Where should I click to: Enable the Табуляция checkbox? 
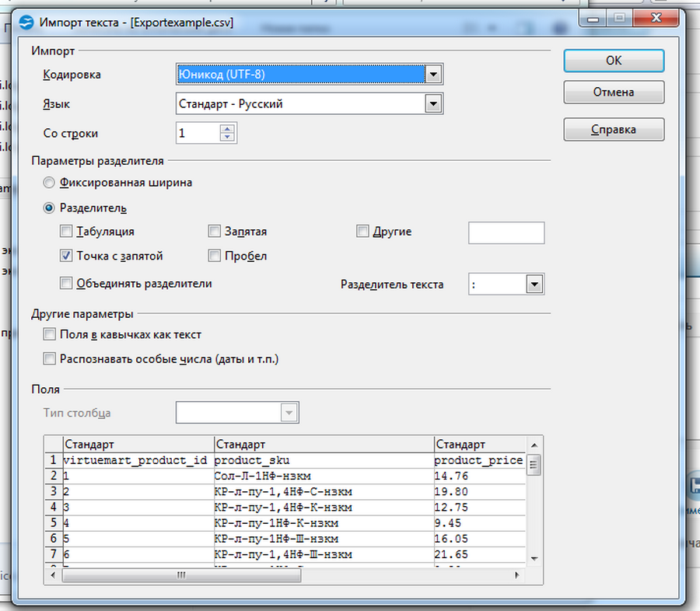[67, 232]
